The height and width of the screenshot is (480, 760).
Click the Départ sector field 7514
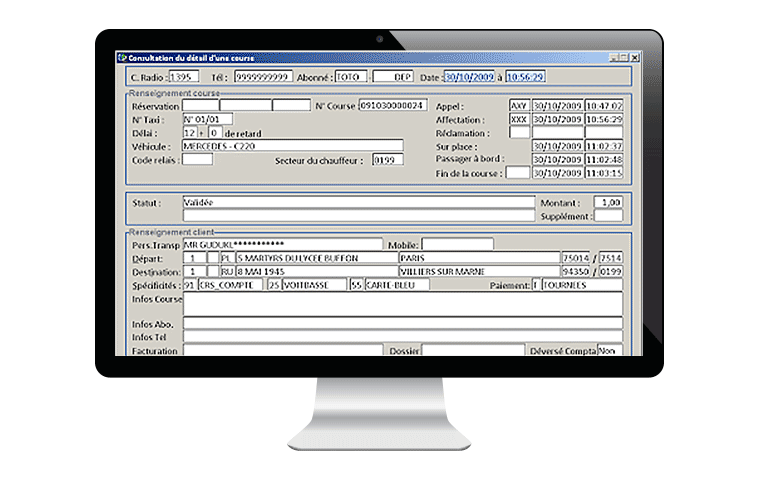click(611, 258)
